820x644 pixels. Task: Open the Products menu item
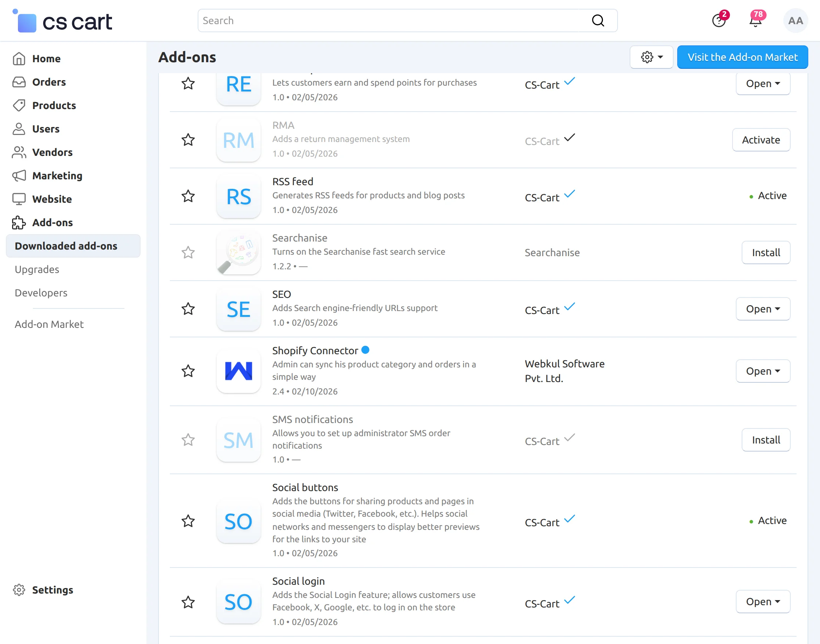pyautogui.click(x=54, y=105)
